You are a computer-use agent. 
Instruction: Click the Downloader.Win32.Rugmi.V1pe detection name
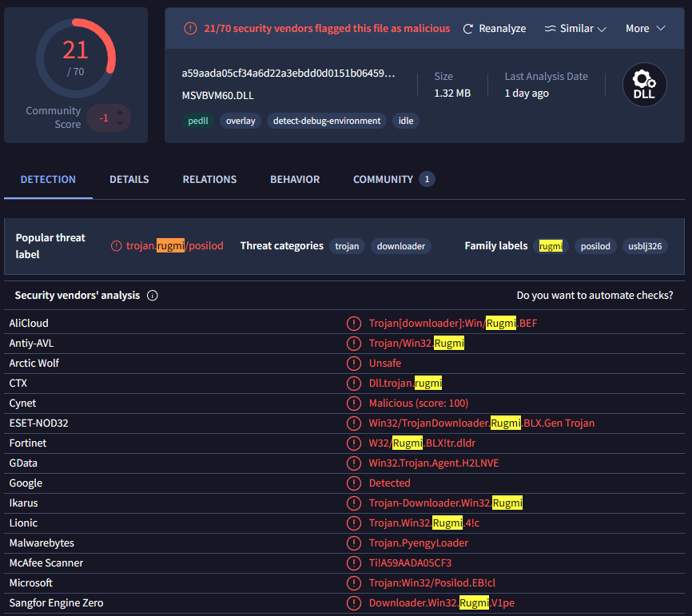pyautogui.click(x=442, y=602)
